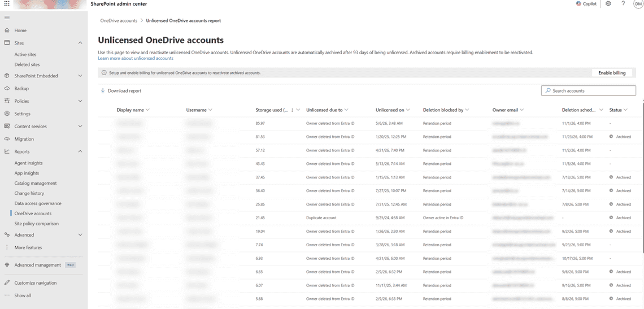Click the Customize navigation pencil icon
Image resolution: width=644 pixels, height=309 pixels.
(x=7, y=282)
